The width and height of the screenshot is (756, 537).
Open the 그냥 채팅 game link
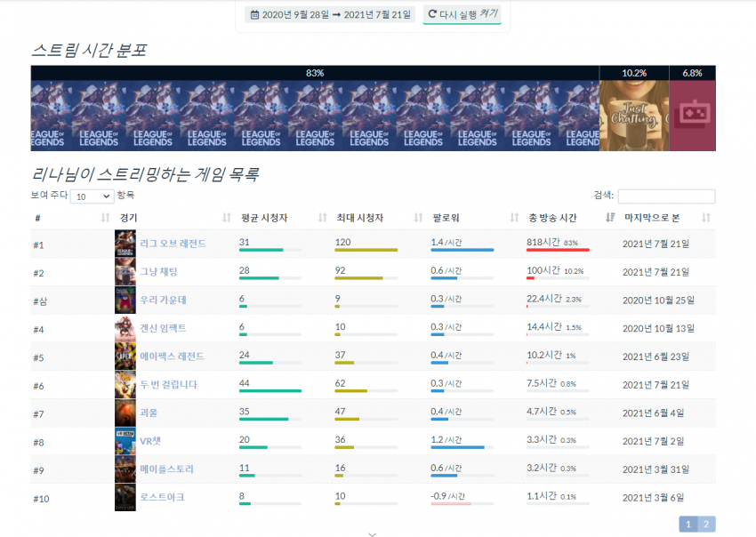point(158,271)
